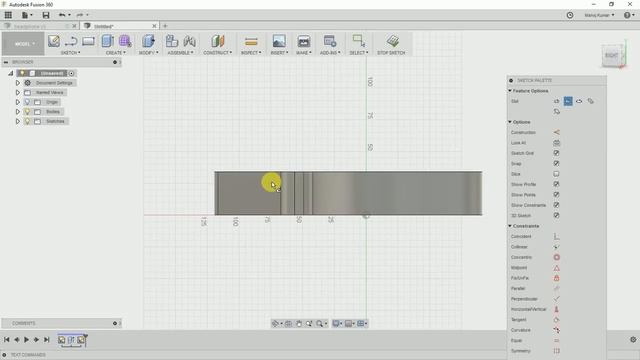The image size is (640, 360).
Task: Click the Insert image icon
Action: pos(279,41)
